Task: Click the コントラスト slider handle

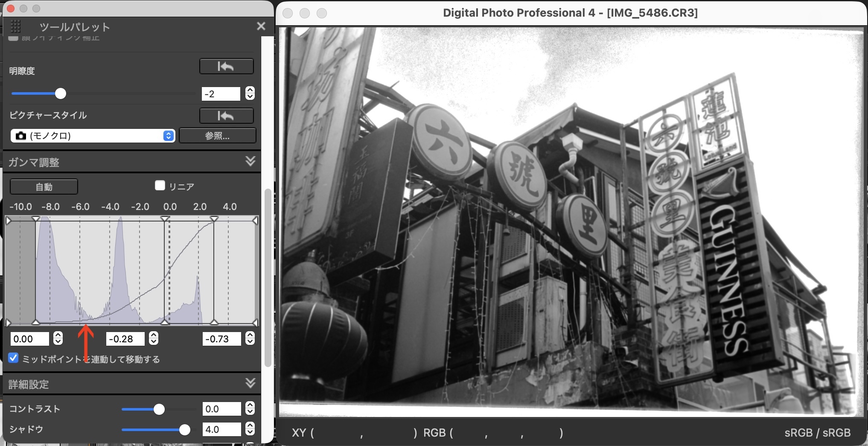Action: (x=159, y=409)
